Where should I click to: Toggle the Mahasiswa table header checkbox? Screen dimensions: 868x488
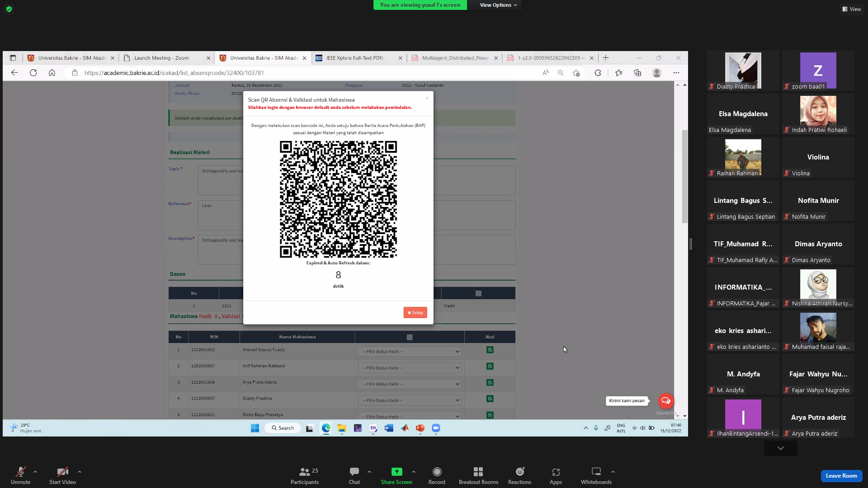pos(410,338)
